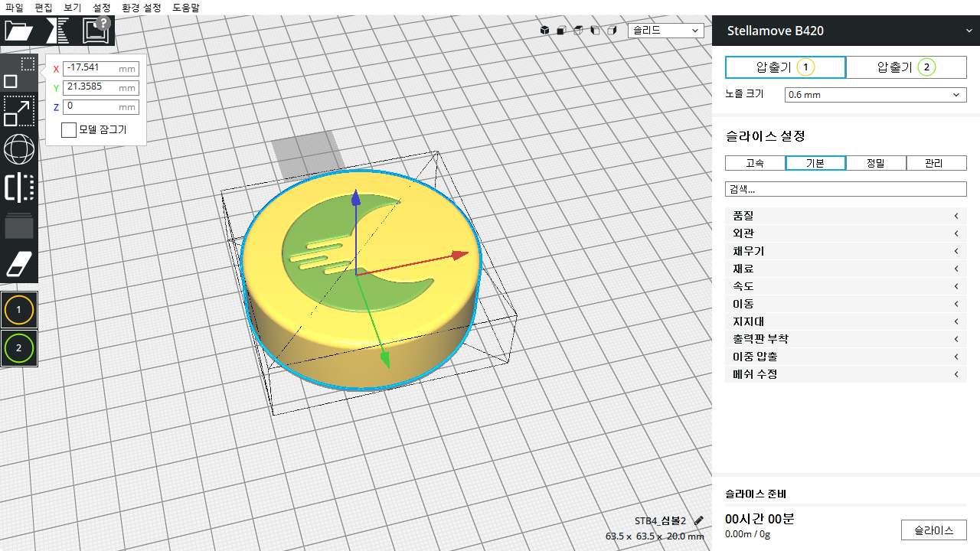The image size is (980, 551).
Task: Switch to 3D isometric camera view cube
Action: [x=544, y=31]
